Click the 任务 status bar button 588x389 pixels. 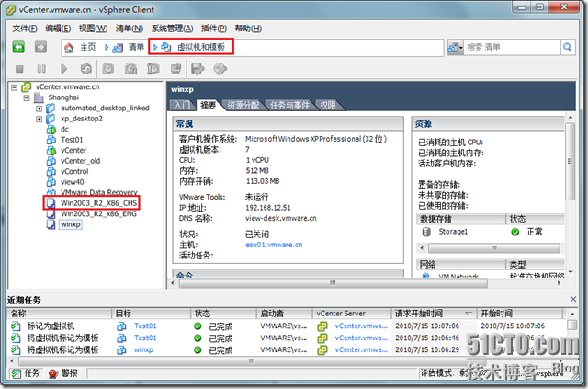point(25,373)
